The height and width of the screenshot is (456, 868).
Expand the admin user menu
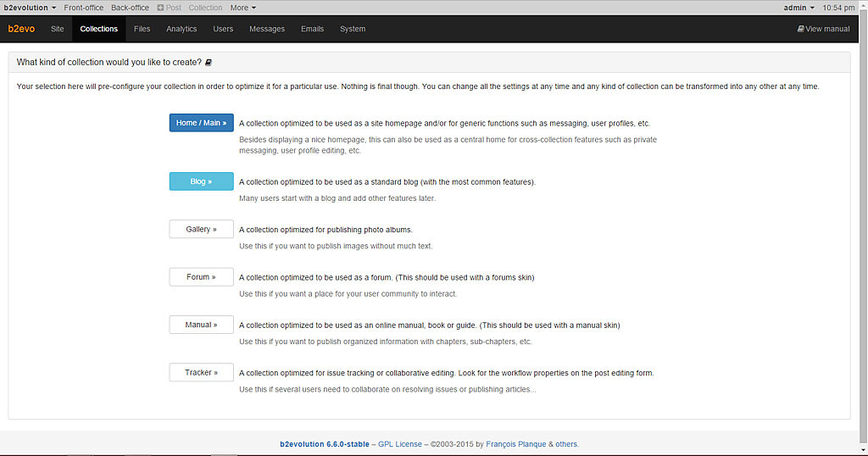798,8
